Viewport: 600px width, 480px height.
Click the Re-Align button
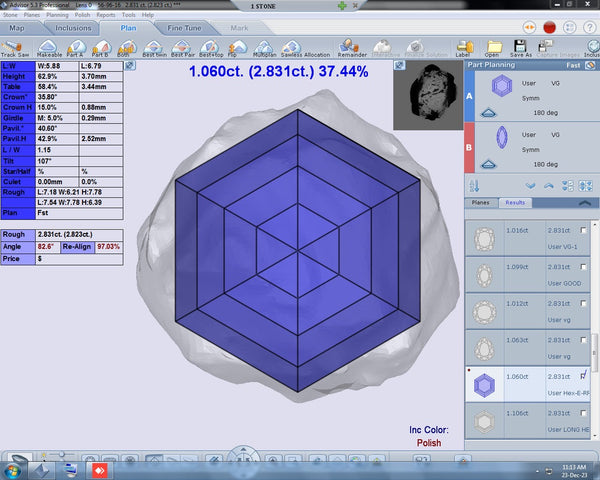coord(77,246)
